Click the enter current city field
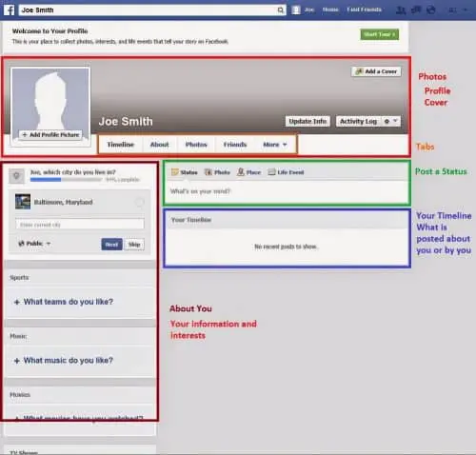 pyautogui.click(x=80, y=225)
